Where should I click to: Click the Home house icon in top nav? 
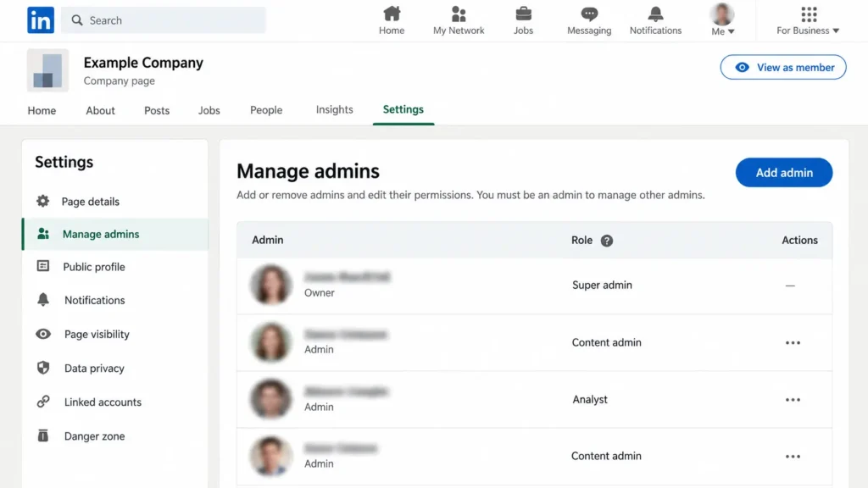click(x=392, y=14)
